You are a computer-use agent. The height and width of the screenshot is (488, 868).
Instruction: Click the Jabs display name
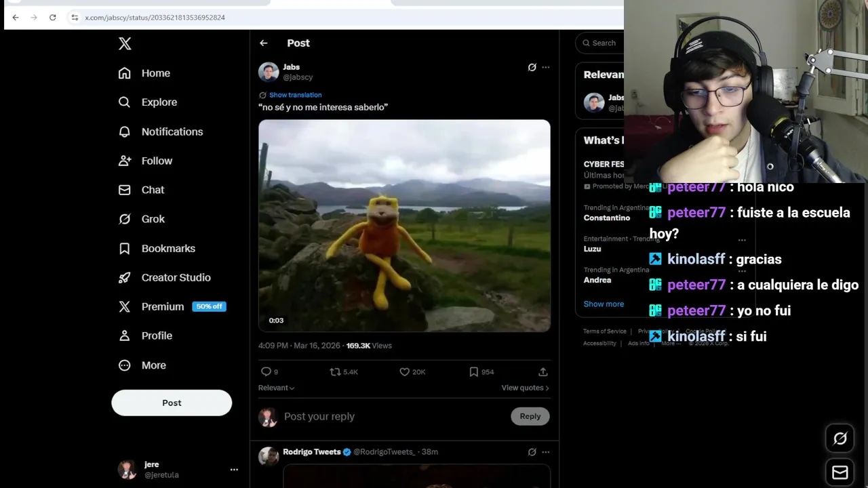291,67
